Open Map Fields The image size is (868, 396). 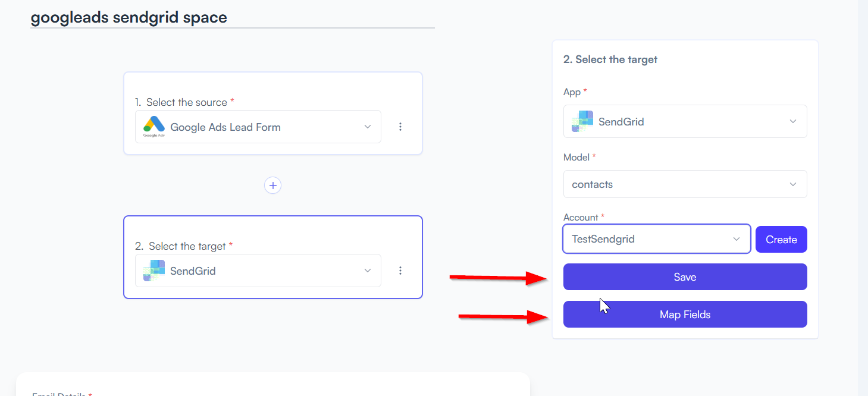click(685, 315)
